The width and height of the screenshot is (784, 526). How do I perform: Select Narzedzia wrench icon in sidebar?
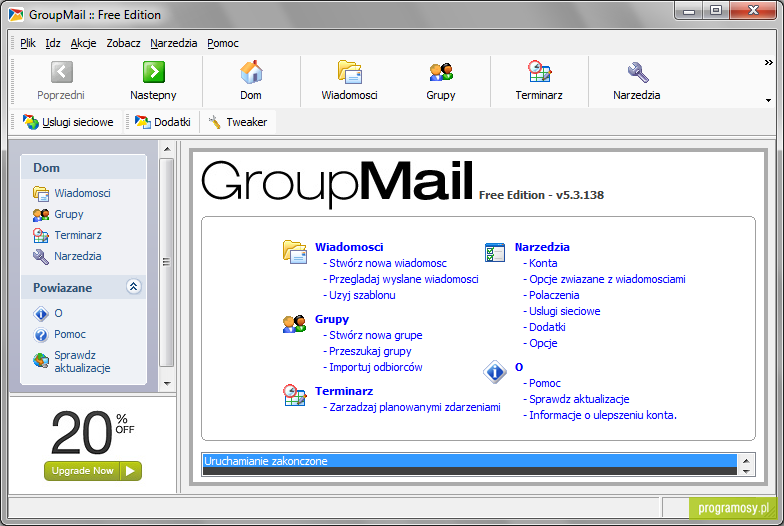tap(40, 256)
